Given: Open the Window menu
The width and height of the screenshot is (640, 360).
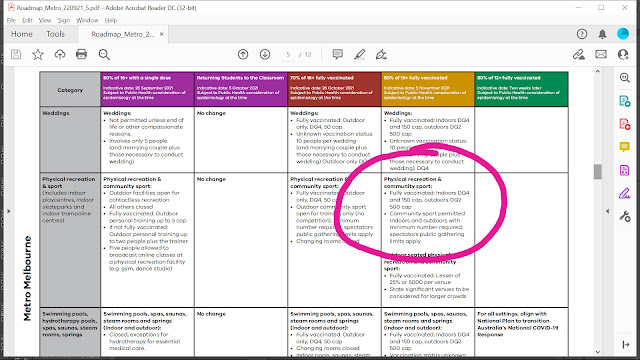Looking at the screenshot, I should pyautogui.click(x=87, y=20).
